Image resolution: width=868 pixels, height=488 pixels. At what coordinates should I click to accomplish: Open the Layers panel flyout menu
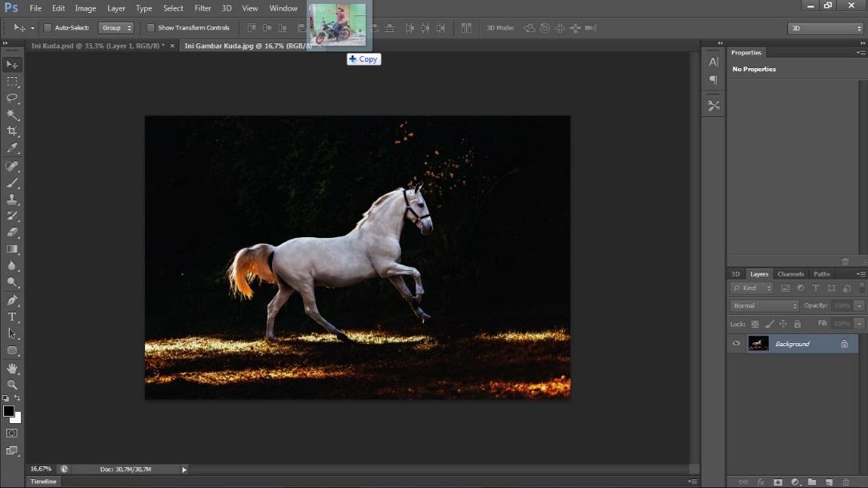(861, 274)
